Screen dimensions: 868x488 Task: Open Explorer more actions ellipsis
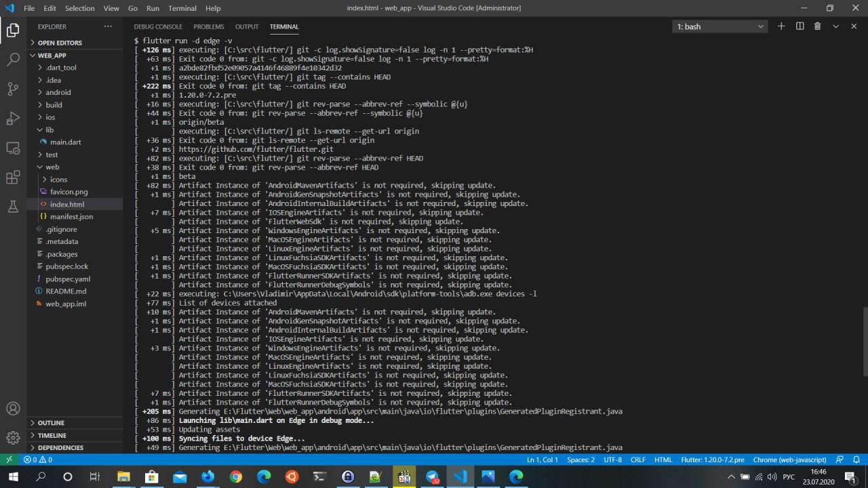tap(108, 26)
